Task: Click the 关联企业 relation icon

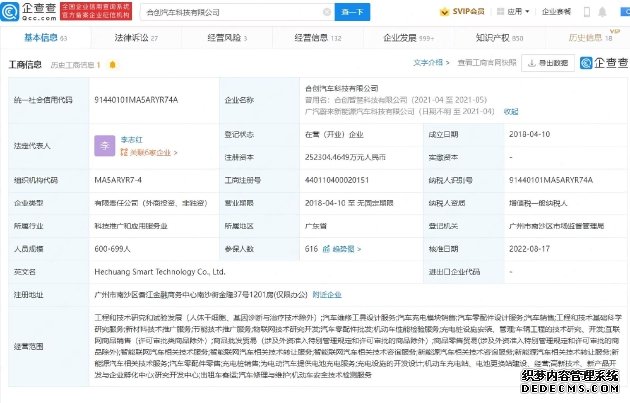Action: 124,152
